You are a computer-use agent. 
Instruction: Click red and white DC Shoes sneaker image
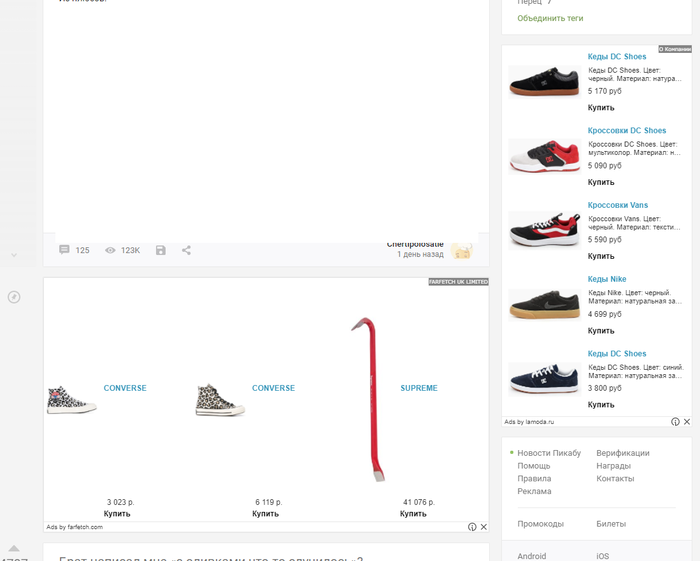[x=545, y=156]
